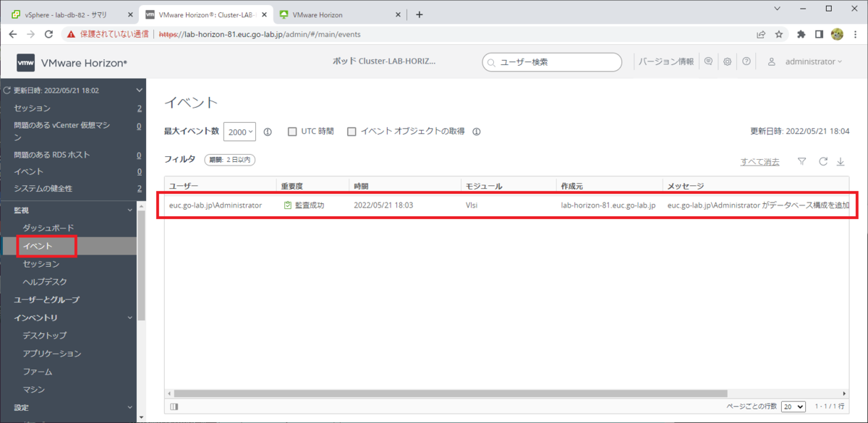Open the administrator account dropdown
This screenshot has width=868, height=423.
[x=813, y=62]
